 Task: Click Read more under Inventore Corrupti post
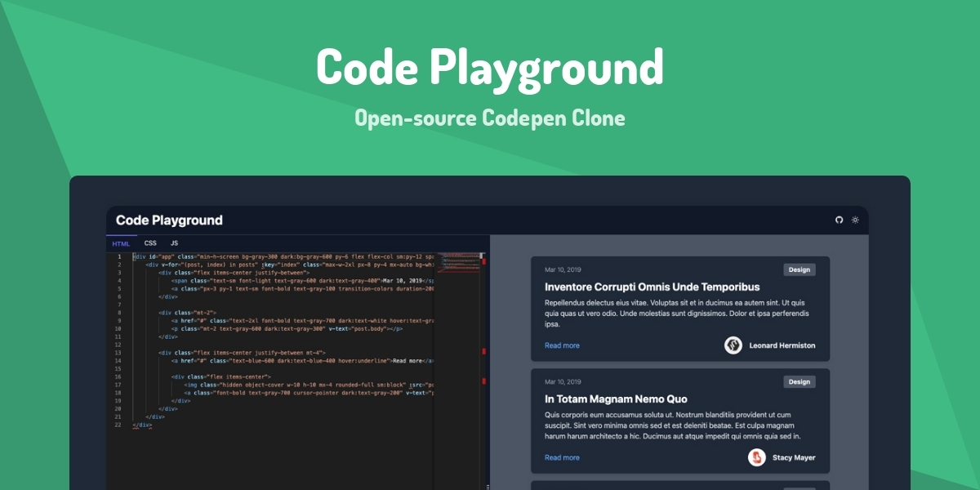(x=561, y=345)
